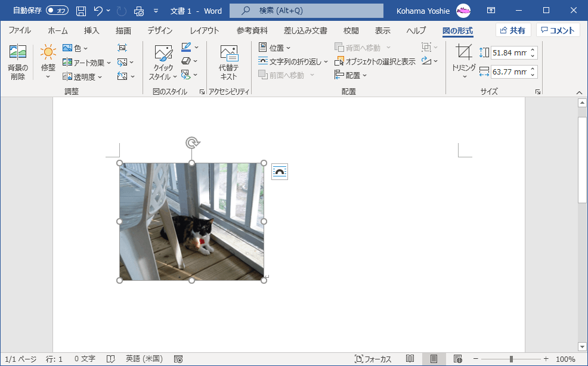Viewport: 588px width, 366px height.
Task: Click the Kohama Yoshie account name
Action: (x=423, y=11)
